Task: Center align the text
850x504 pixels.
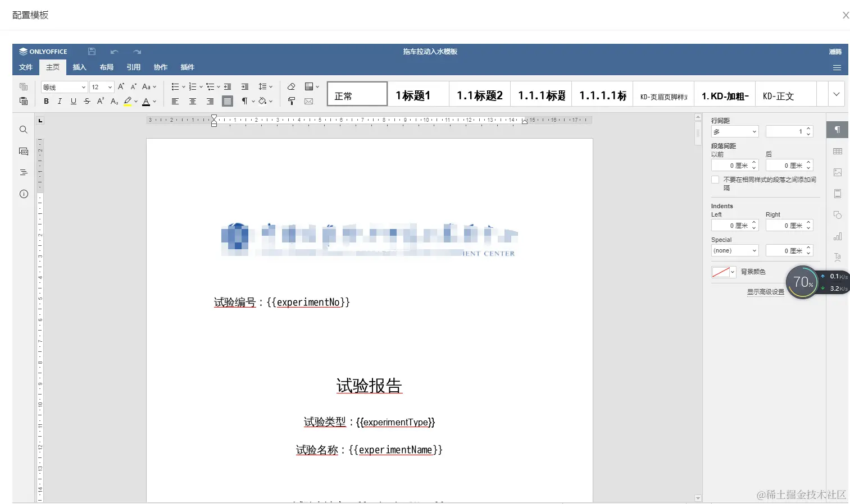Action: point(193,102)
